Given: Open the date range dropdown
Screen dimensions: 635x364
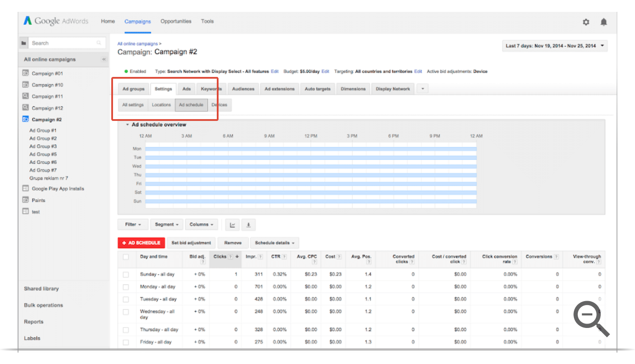Looking at the screenshot, I should click(555, 46).
